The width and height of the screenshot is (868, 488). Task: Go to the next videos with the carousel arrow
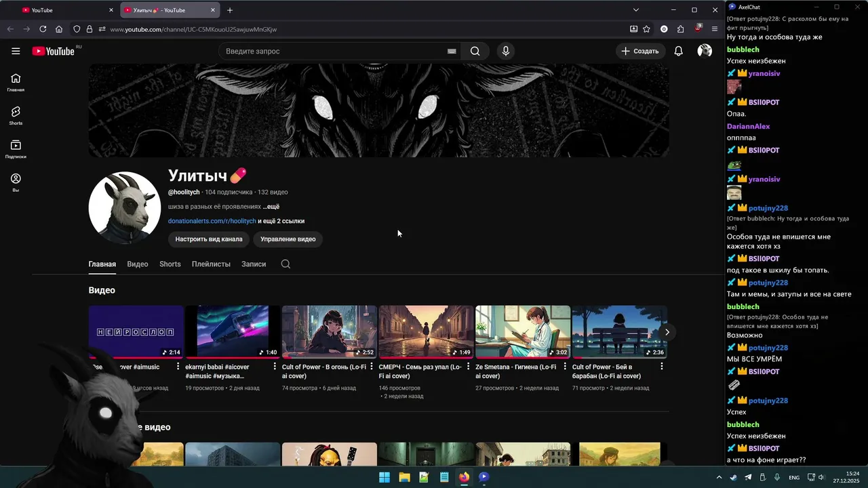[x=667, y=332]
